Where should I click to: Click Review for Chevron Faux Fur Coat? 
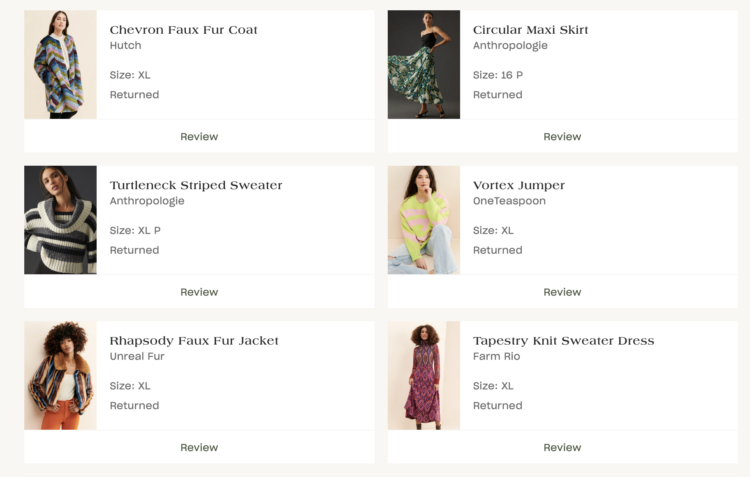[199, 137]
